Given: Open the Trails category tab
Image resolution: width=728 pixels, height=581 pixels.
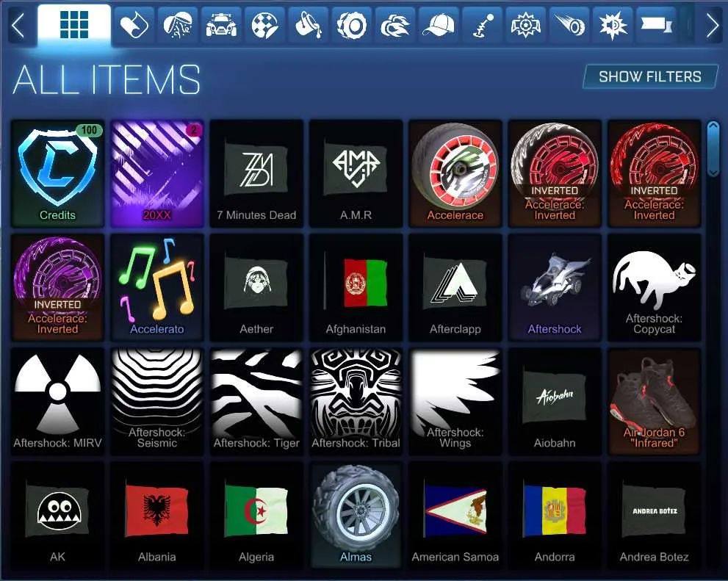Looking at the screenshot, I should pos(569,24).
